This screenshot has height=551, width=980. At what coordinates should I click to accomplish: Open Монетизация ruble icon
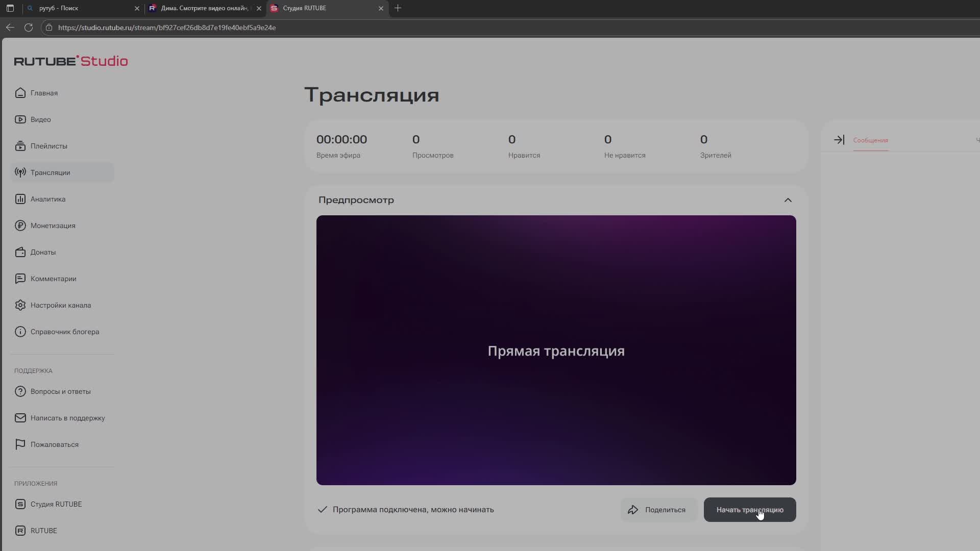coord(20,226)
